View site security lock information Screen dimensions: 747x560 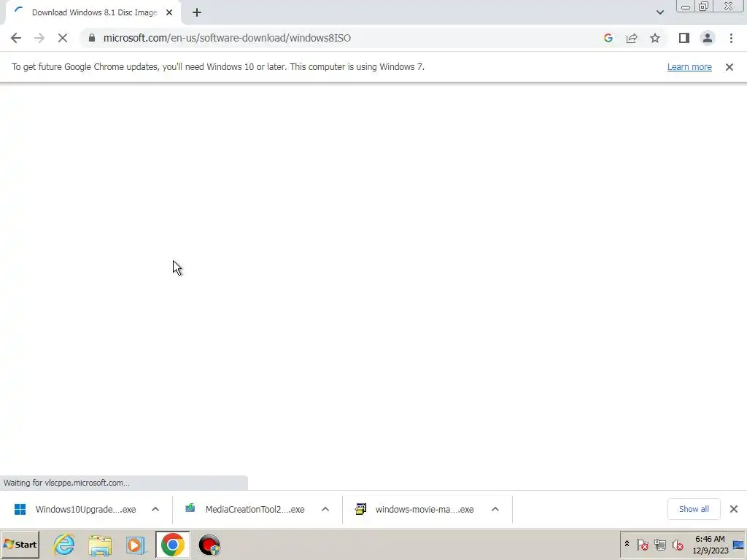point(92,38)
